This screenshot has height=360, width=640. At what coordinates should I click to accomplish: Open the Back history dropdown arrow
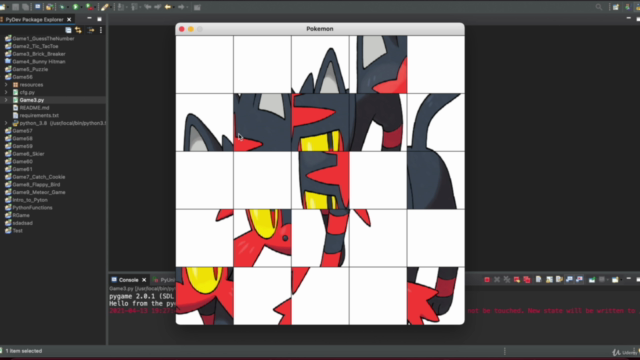[173, 7]
